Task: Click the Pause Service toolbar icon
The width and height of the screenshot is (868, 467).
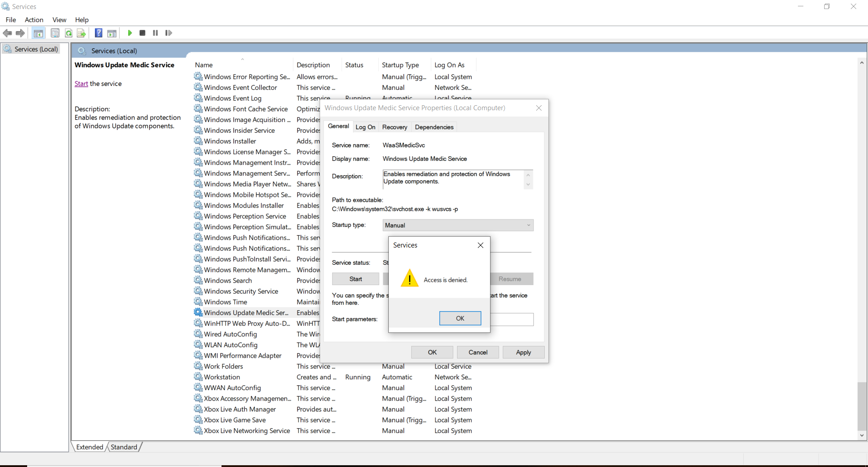Action: pos(156,33)
